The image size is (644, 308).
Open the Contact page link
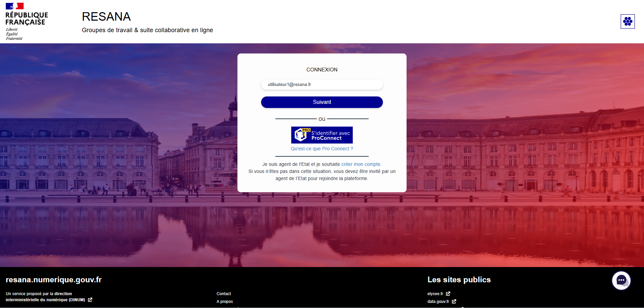224,293
